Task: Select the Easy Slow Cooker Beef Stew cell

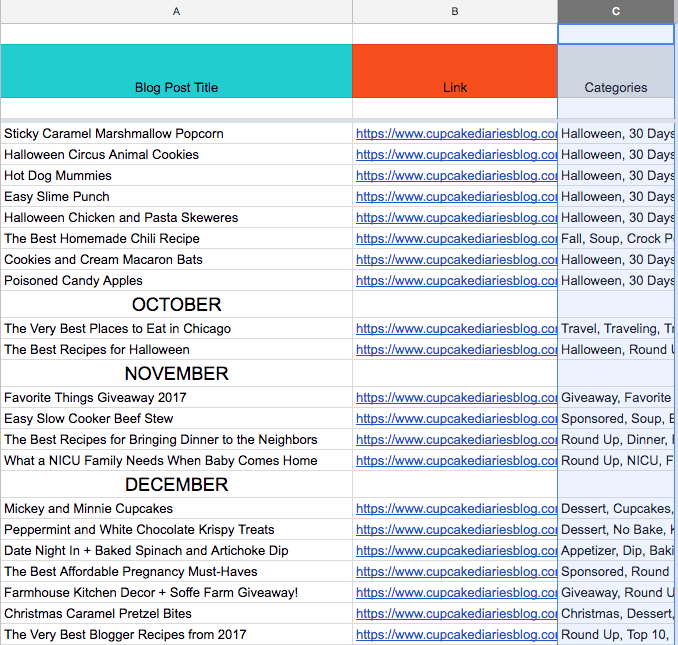Action: [x=176, y=418]
